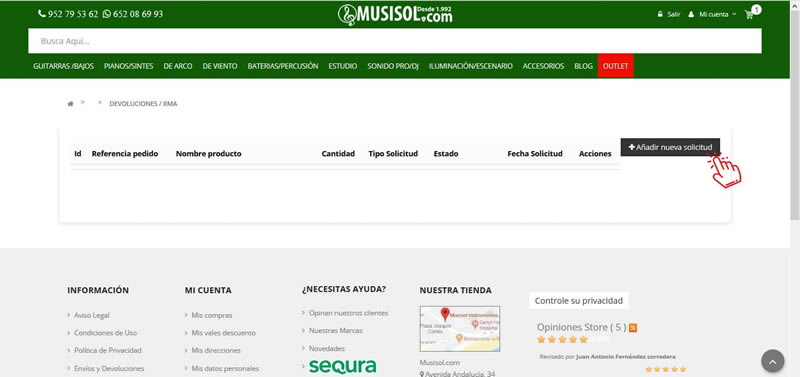Open the ESTUDIO menu
800x377 pixels.
pos(343,66)
